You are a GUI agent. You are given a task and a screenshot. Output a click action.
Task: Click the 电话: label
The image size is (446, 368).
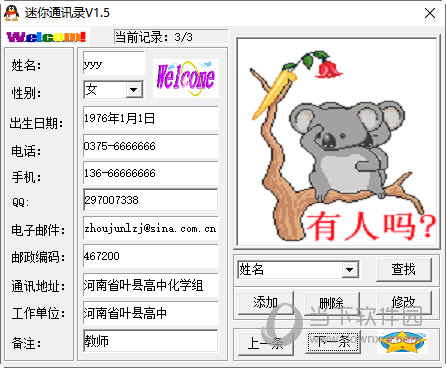click(26, 151)
